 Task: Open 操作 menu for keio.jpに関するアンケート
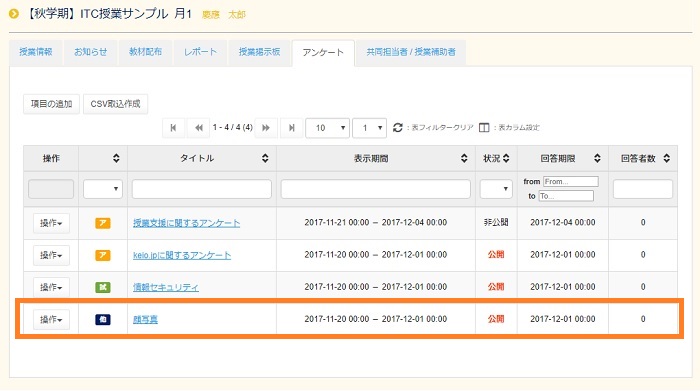point(51,255)
